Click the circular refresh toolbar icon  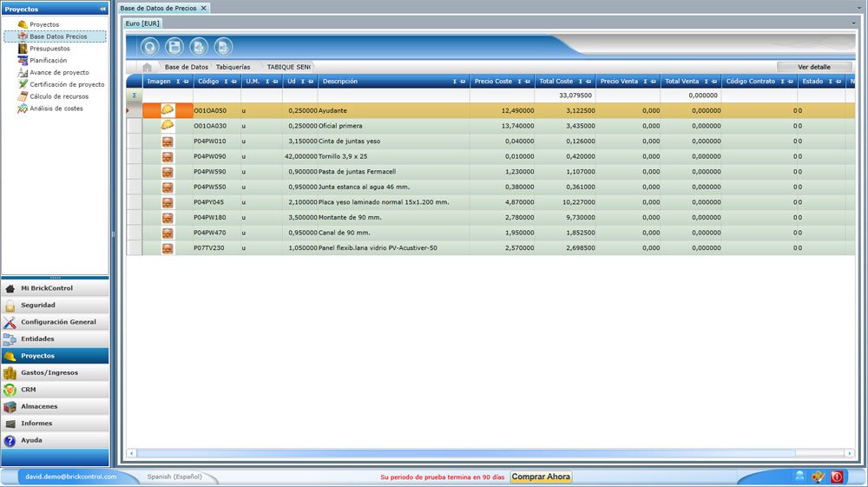coord(149,47)
